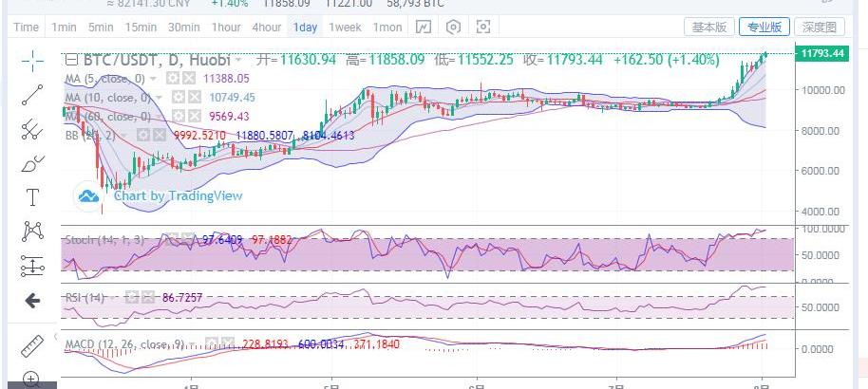The height and width of the screenshot is (389, 868).
Task: Select the crosshair cursor tool
Action: point(32,61)
